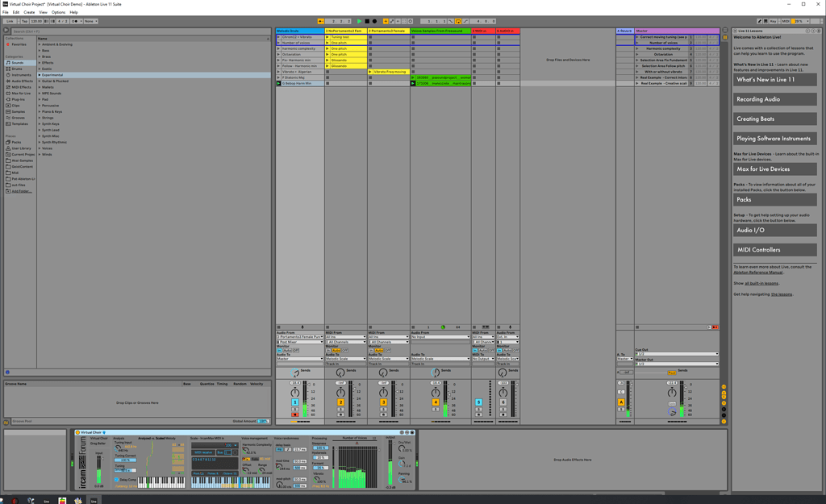
Task: Click the Play button in the transport
Action: point(359,20)
